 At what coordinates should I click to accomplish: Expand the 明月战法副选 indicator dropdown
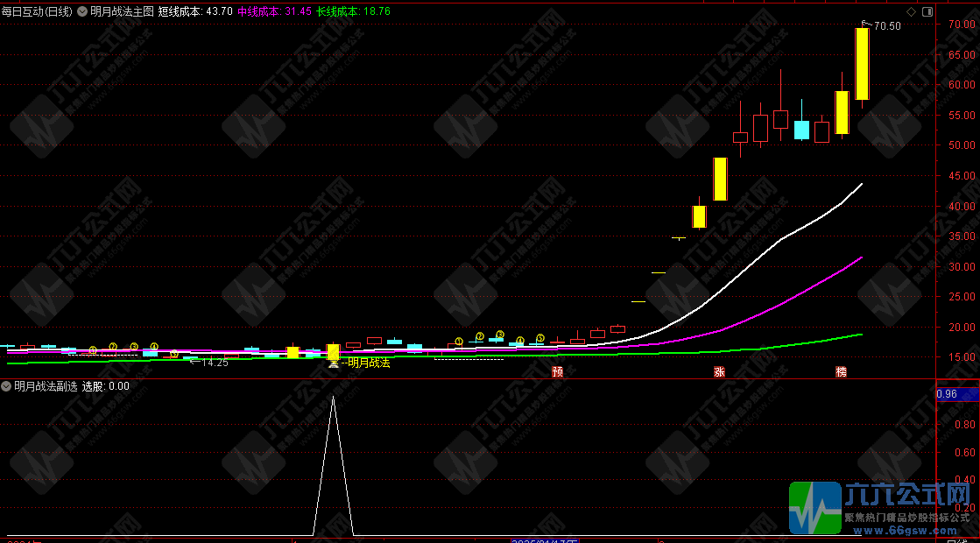pos(7,386)
